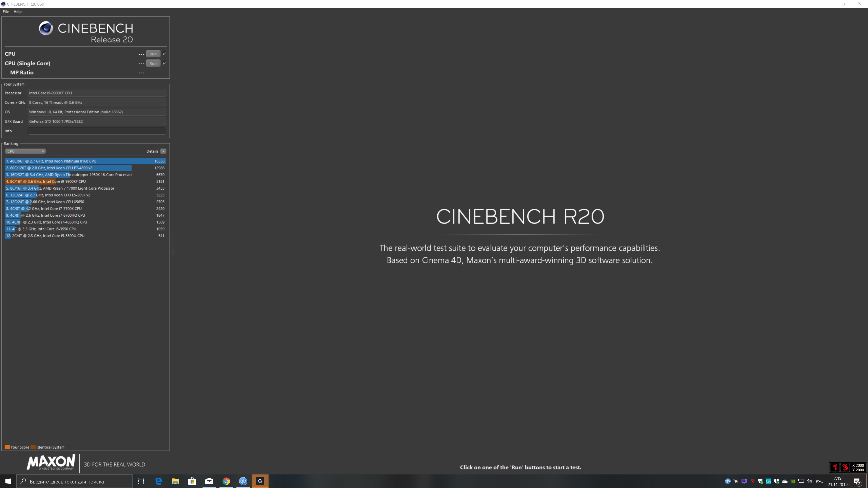Open the Help menu
This screenshot has height=488, width=868.
pos(18,12)
